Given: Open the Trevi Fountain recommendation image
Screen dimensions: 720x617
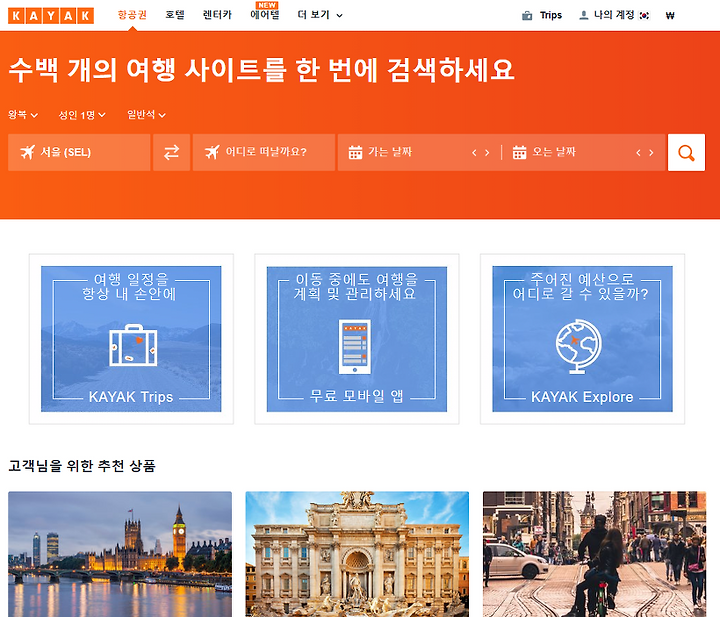Looking at the screenshot, I should [x=357, y=554].
